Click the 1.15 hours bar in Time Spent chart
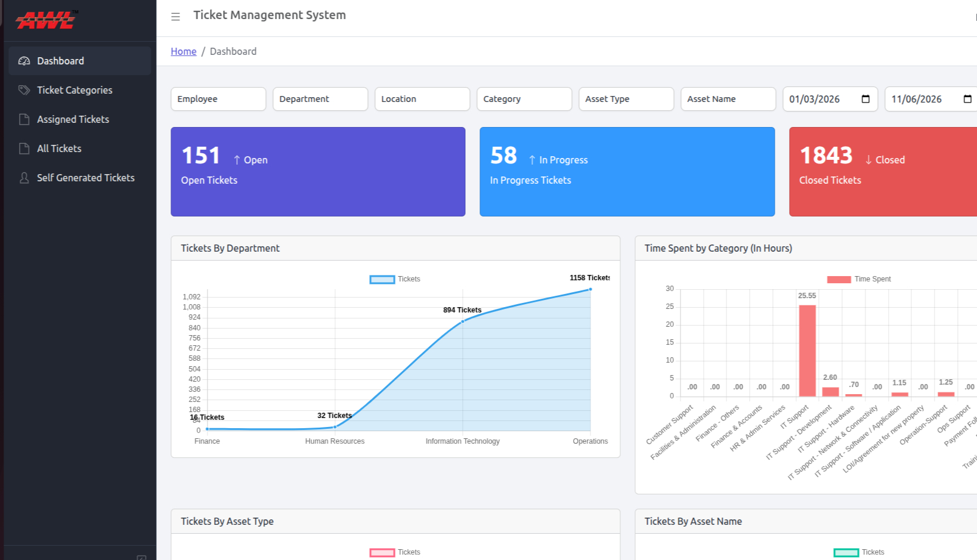The width and height of the screenshot is (977, 560). tap(899, 394)
